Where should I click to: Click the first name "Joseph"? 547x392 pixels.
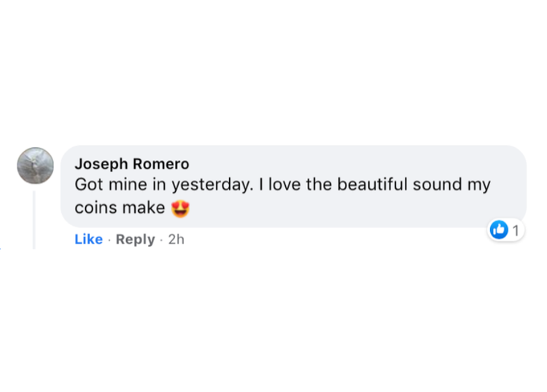pyautogui.click(x=101, y=163)
